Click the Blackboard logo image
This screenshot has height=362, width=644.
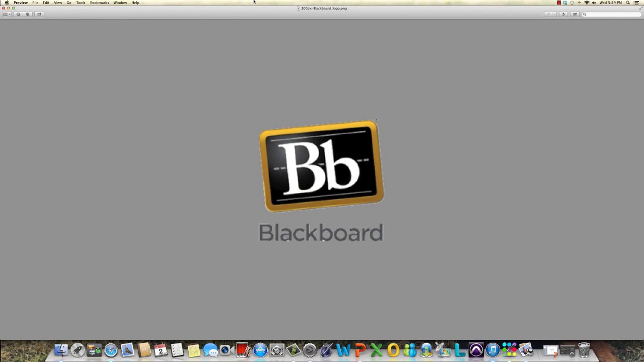point(321,180)
